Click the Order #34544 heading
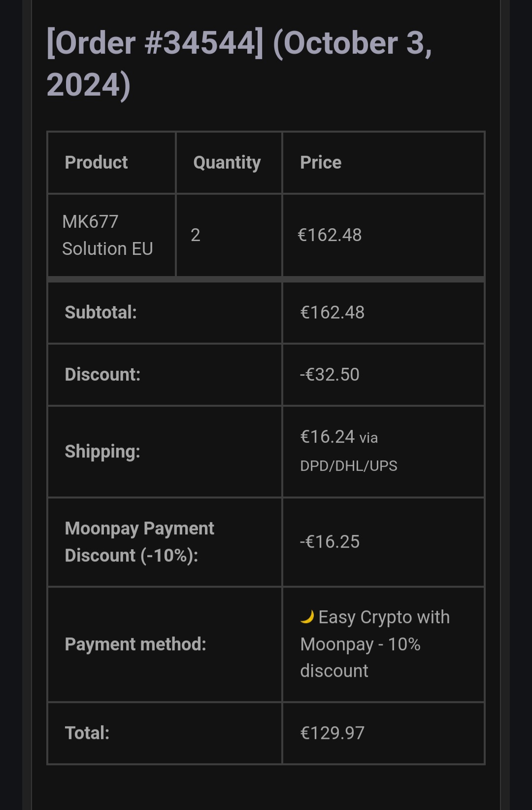The height and width of the screenshot is (810, 532). click(239, 64)
